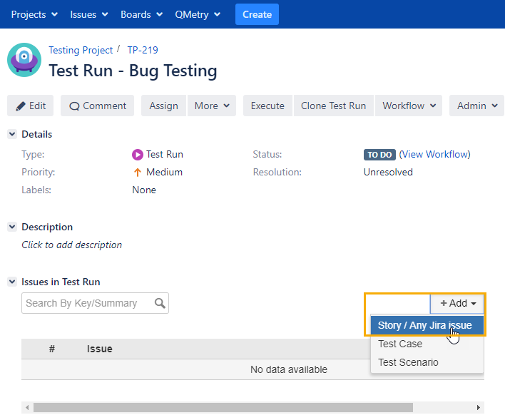Open the View Workflow link

coord(435,154)
